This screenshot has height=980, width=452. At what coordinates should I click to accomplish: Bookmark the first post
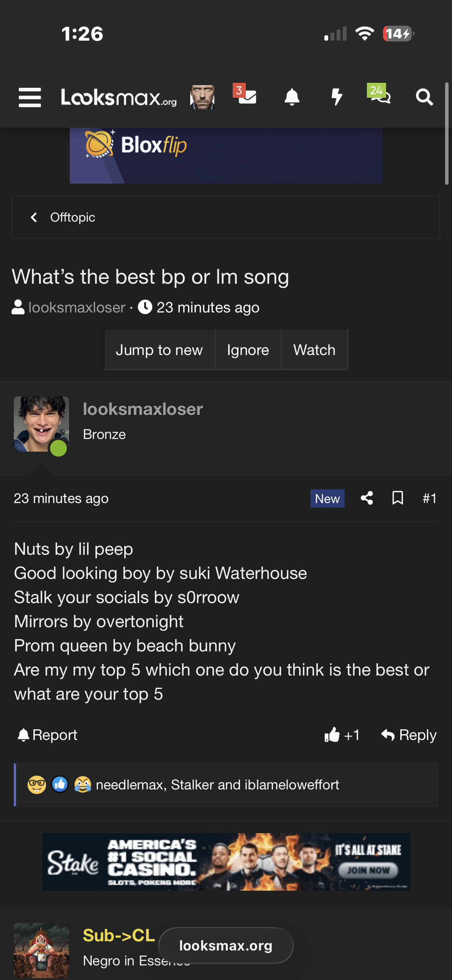tap(398, 498)
